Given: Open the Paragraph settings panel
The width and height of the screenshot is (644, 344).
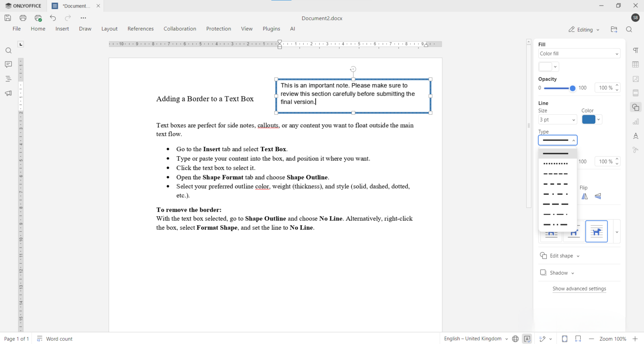Looking at the screenshot, I should [636, 50].
